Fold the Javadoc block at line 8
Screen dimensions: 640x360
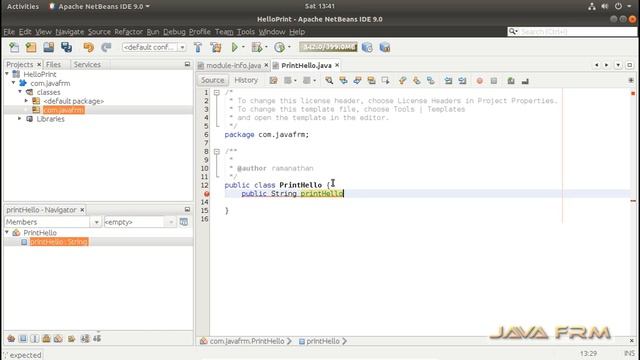[x=217, y=151]
